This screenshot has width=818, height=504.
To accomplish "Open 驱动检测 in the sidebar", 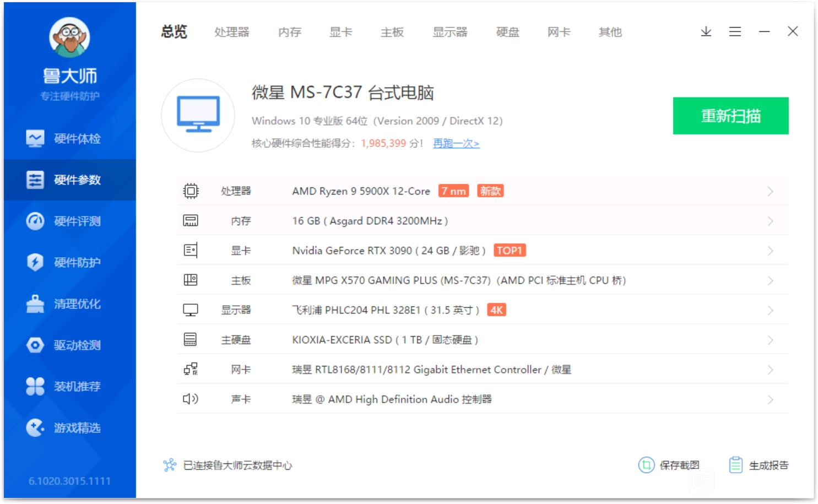I will pos(69,345).
